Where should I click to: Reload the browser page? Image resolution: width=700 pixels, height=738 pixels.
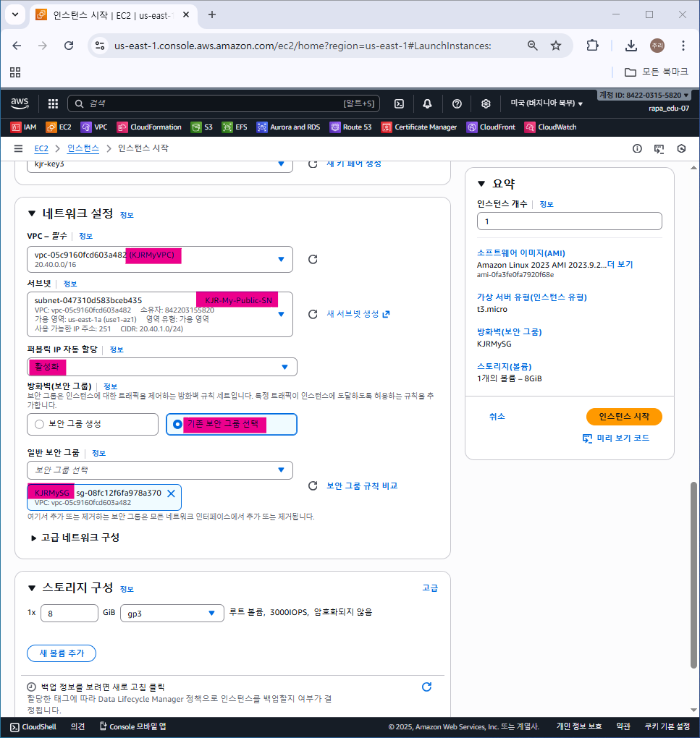pos(69,46)
